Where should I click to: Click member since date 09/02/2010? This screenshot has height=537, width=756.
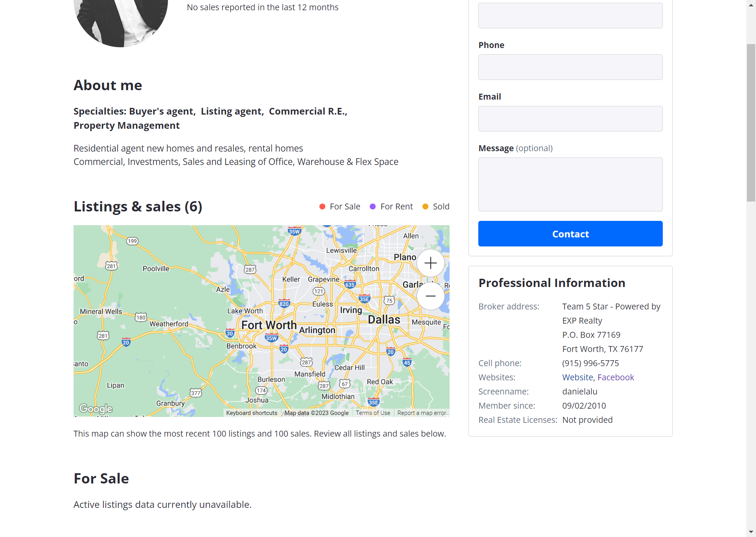click(584, 406)
